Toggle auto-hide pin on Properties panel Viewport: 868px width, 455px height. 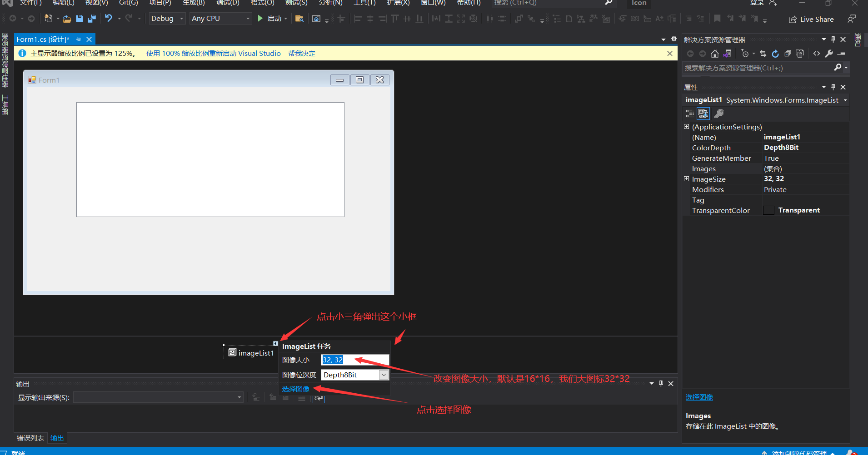[833, 87]
